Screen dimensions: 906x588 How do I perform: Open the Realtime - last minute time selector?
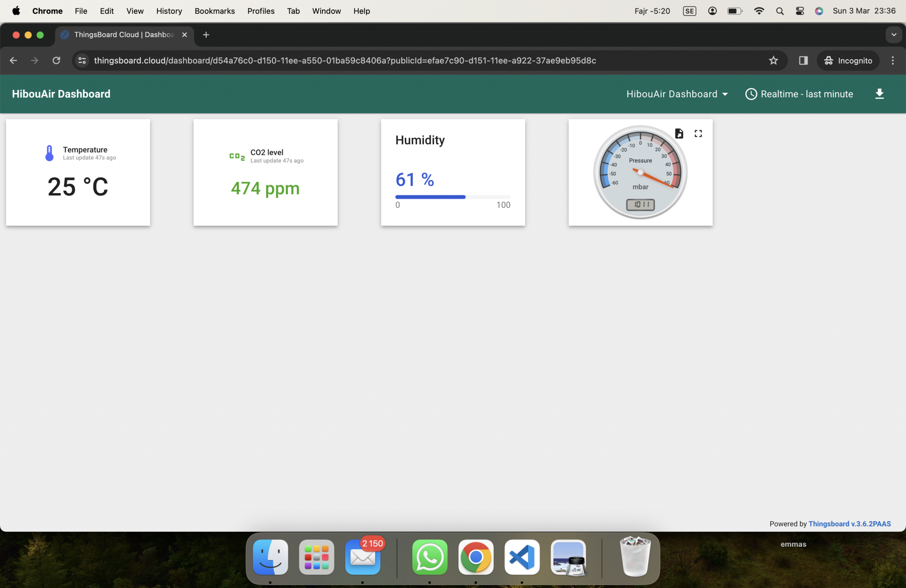tap(806, 94)
